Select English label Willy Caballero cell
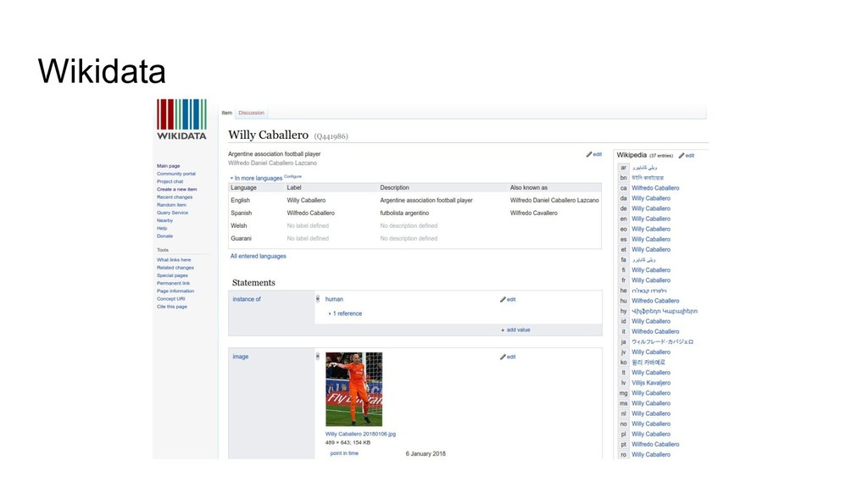This screenshot has height=488, width=868. [x=306, y=200]
